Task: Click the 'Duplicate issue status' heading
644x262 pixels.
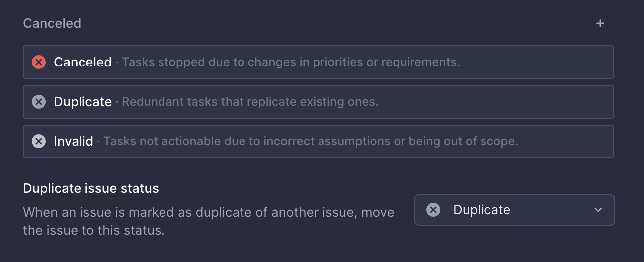Action: [x=91, y=188]
